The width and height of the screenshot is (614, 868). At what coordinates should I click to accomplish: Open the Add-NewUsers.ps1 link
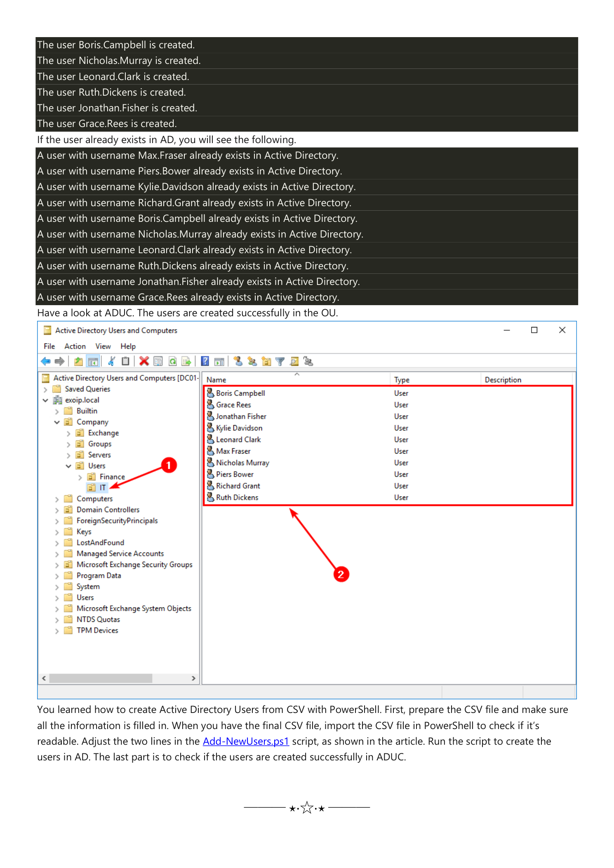point(246,741)
